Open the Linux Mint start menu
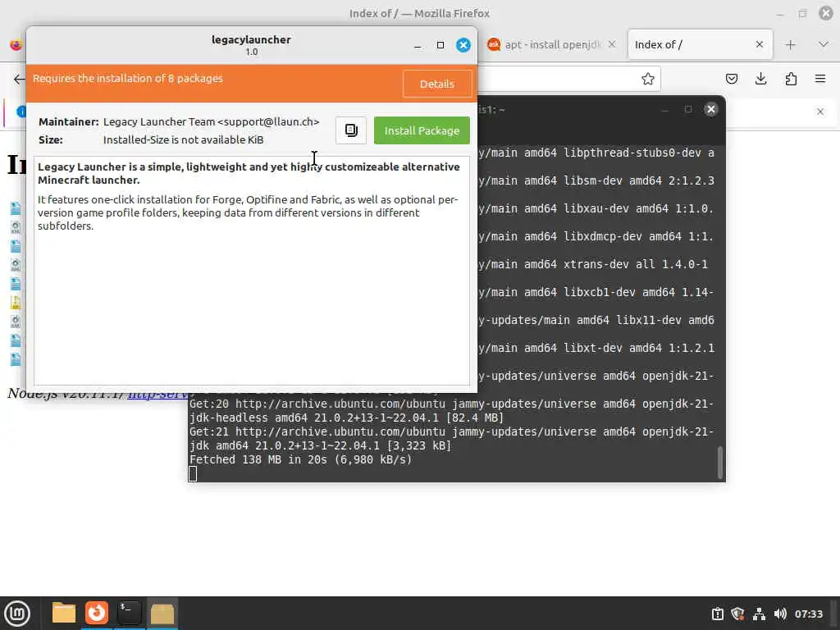Viewport: 840px width, 630px height. (17, 613)
